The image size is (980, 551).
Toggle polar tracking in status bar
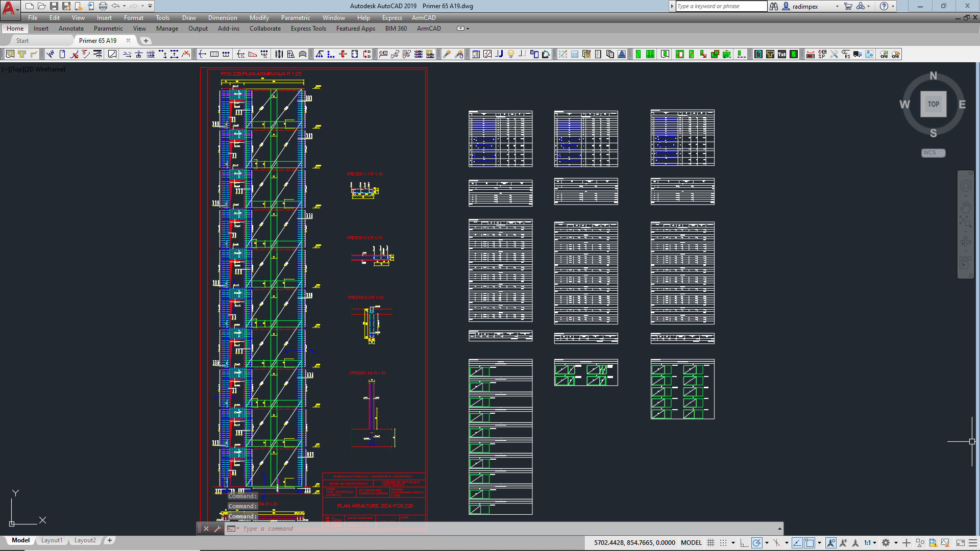tap(757, 543)
